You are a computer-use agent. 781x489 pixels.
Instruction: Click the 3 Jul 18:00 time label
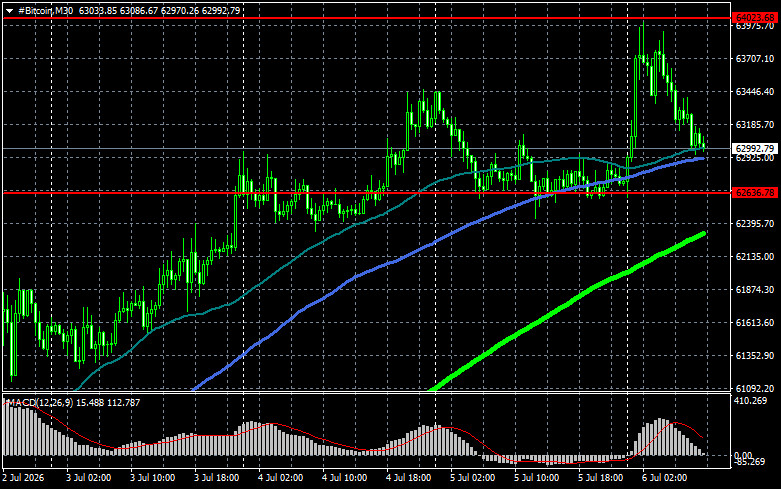coord(217,478)
